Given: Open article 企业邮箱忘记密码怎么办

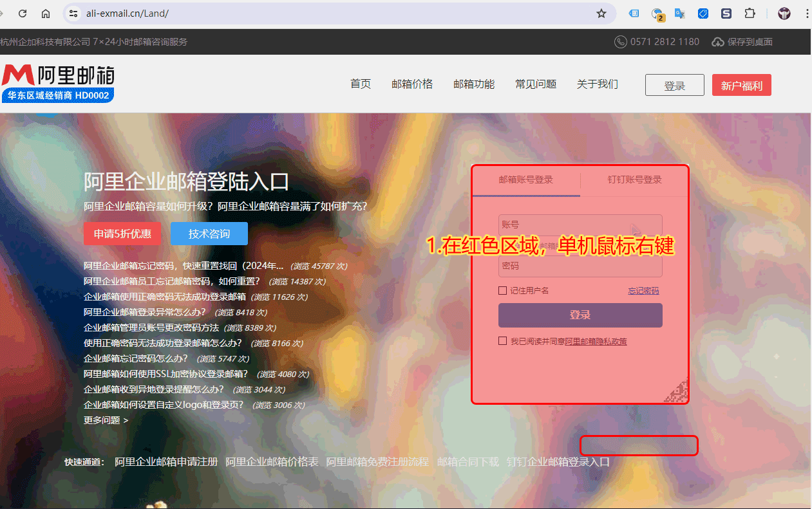Looking at the screenshot, I should [x=136, y=358].
